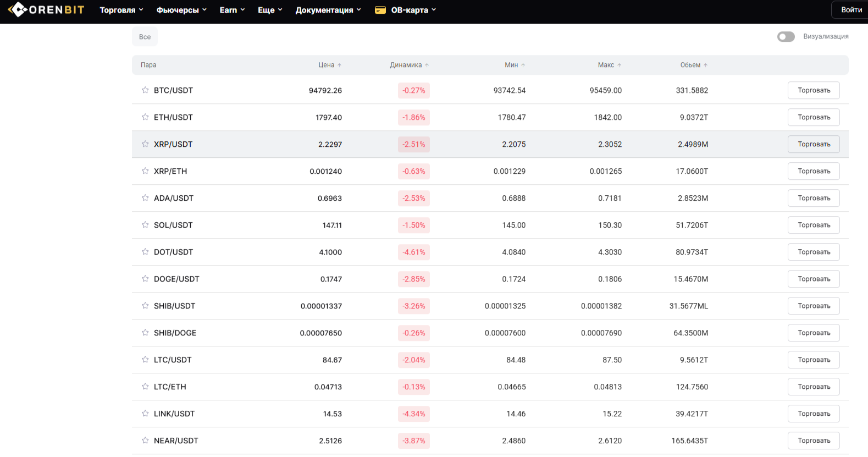Click the -4.61% change badge
868x457 pixels.
click(x=414, y=252)
